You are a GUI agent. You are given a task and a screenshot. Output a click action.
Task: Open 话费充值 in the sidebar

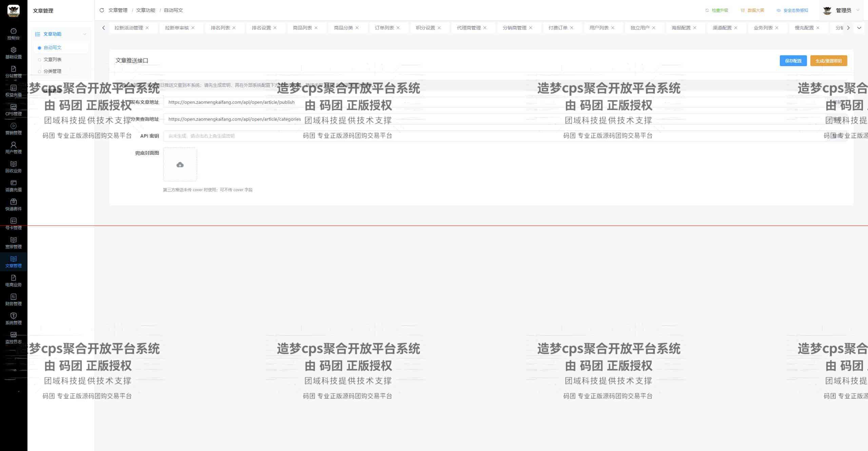pos(14,186)
